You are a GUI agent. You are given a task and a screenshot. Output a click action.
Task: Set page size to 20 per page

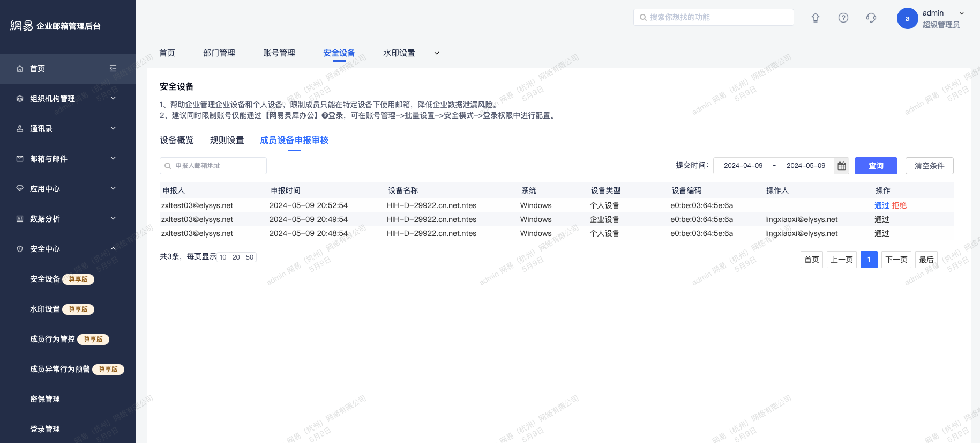coord(236,257)
